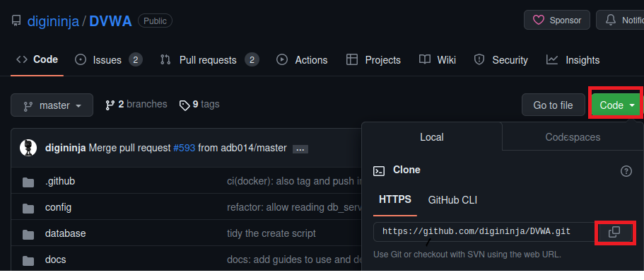This screenshot has width=644, height=280.
Task: Click the clone URL input field
Action: pos(484,231)
